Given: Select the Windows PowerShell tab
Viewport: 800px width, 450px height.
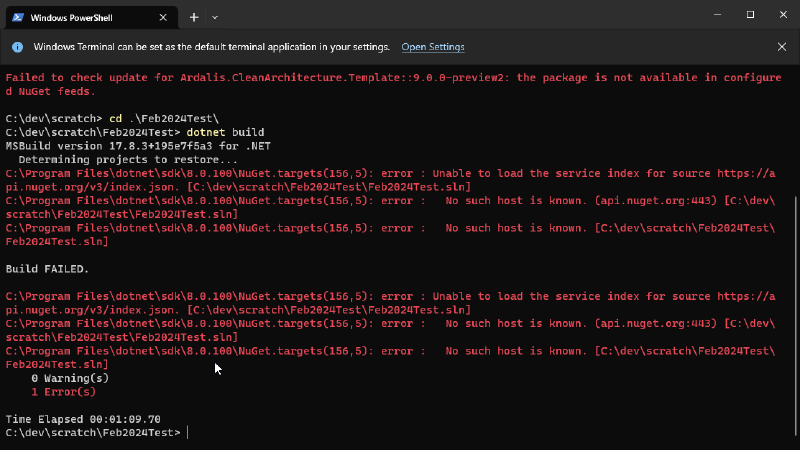Looking at the screenshot, I should [92, 17].
